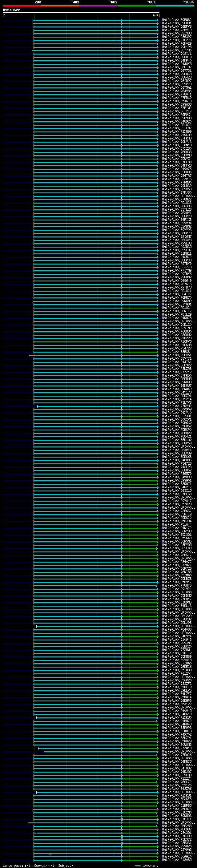197x868 pixels.
Task: Open hit UniRef100_B2Z3W8
Action: coord(176,33)
